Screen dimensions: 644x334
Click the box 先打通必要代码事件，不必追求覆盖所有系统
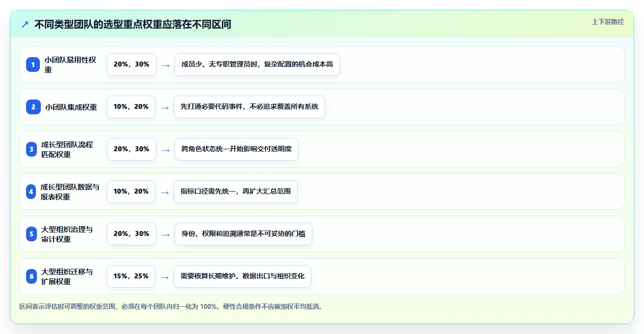pos(249,107)
